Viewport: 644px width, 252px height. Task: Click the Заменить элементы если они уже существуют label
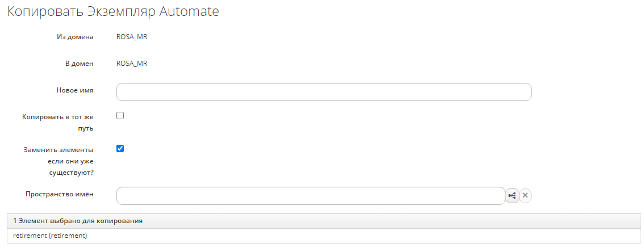click(59, 161)
